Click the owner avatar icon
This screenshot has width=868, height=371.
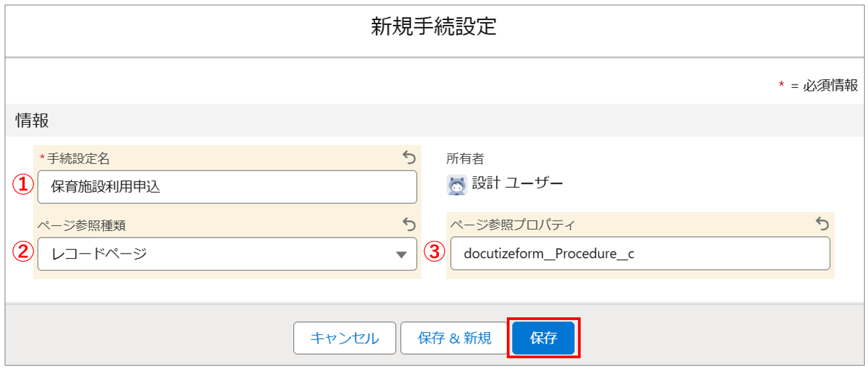[456, 185]
